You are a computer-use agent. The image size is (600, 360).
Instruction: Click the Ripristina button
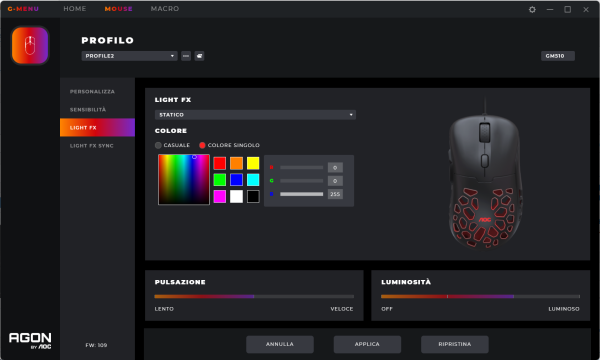pos(455,344)
